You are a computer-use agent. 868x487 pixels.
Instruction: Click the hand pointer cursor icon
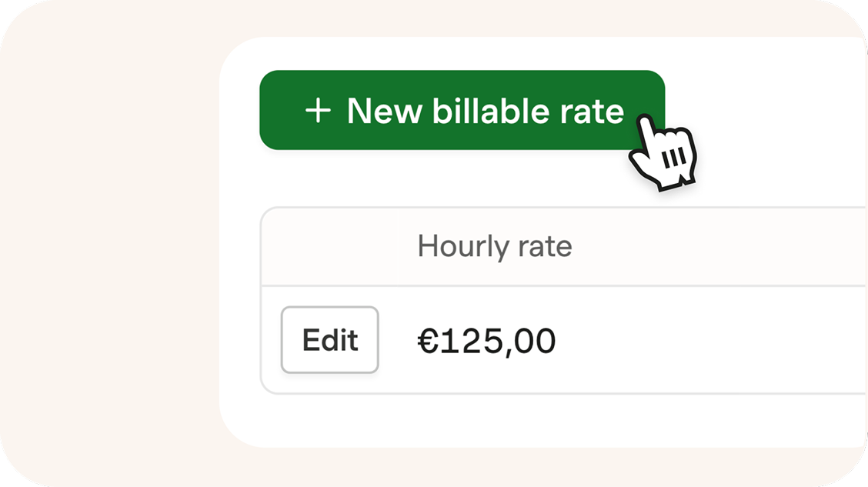click(662, 152)
